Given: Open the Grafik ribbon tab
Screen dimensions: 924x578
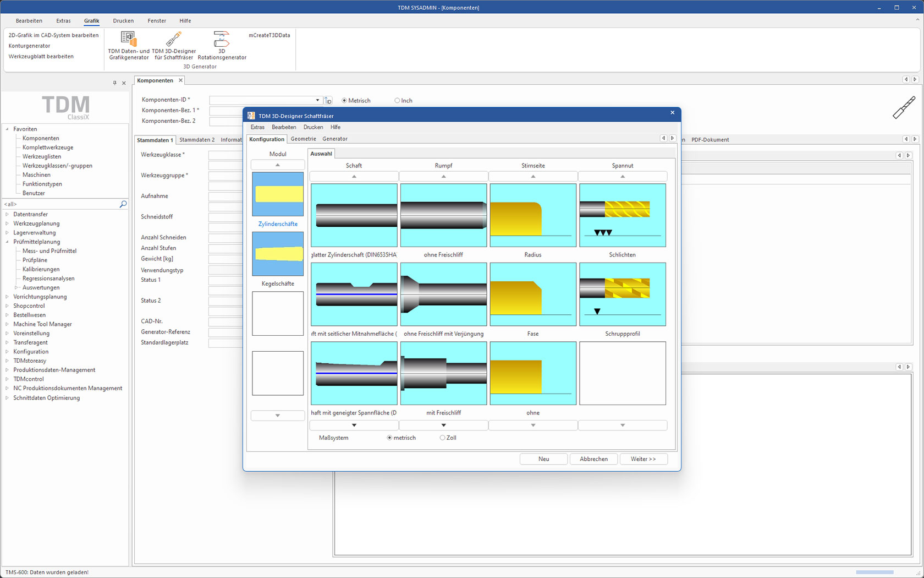Looking at the screenshot, I should (91, 21).
